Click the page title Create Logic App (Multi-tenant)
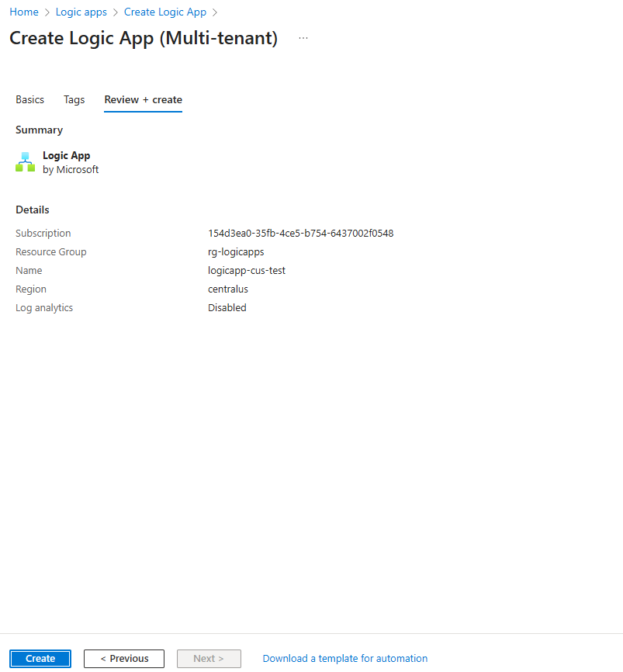Screen dimensions: 623x672 click(x=144, y=38)
